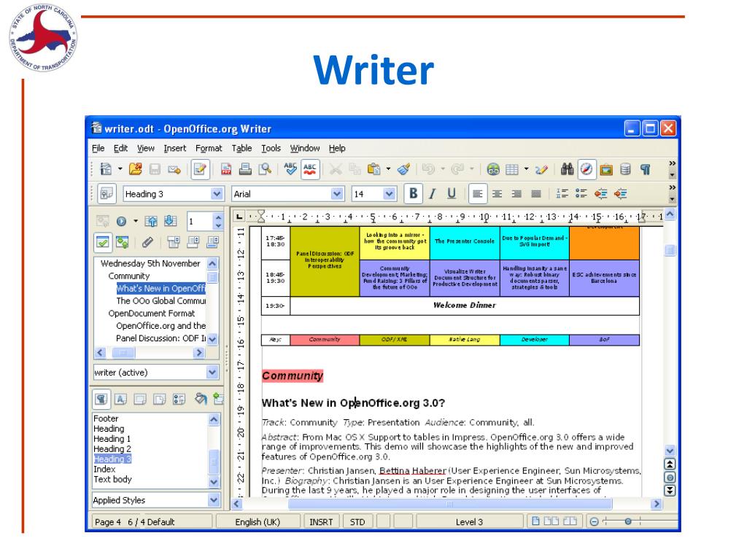The width and height of the screenshot is (747, 560).
Task: Click the Edit File icon
Action: (200, 169)
